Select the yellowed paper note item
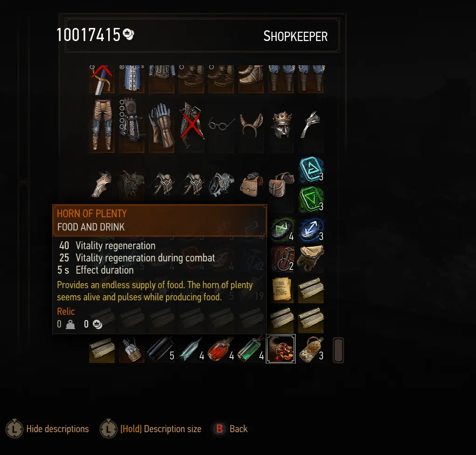The height and width of the screenshot is (455, 476). click(282, 290)
